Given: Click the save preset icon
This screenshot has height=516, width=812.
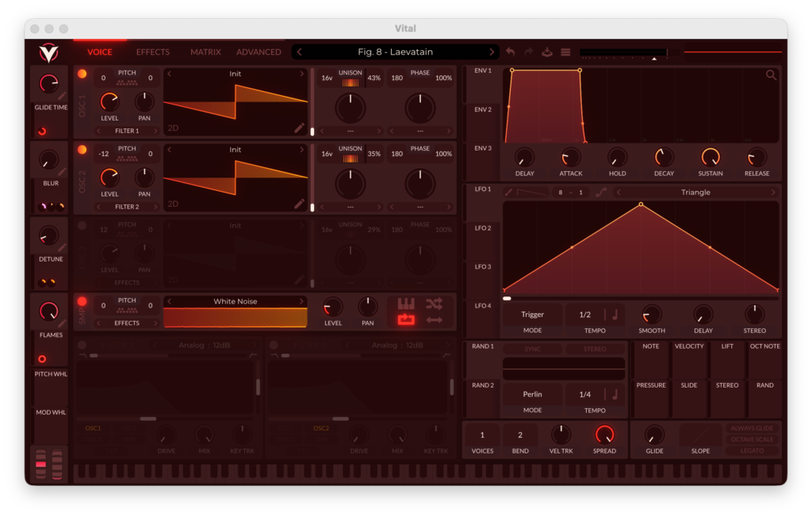Looking at the screenshot, I should pyautogui.click(x=547, y=52).
